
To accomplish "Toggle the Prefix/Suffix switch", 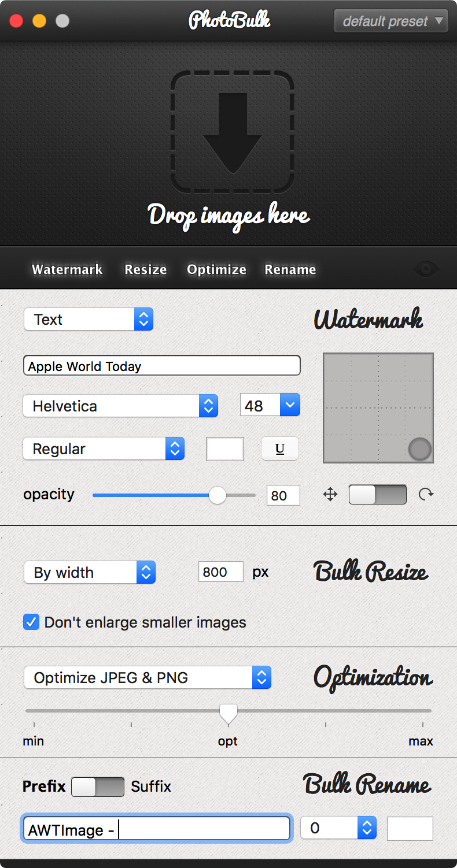I will tap(98, 787).
